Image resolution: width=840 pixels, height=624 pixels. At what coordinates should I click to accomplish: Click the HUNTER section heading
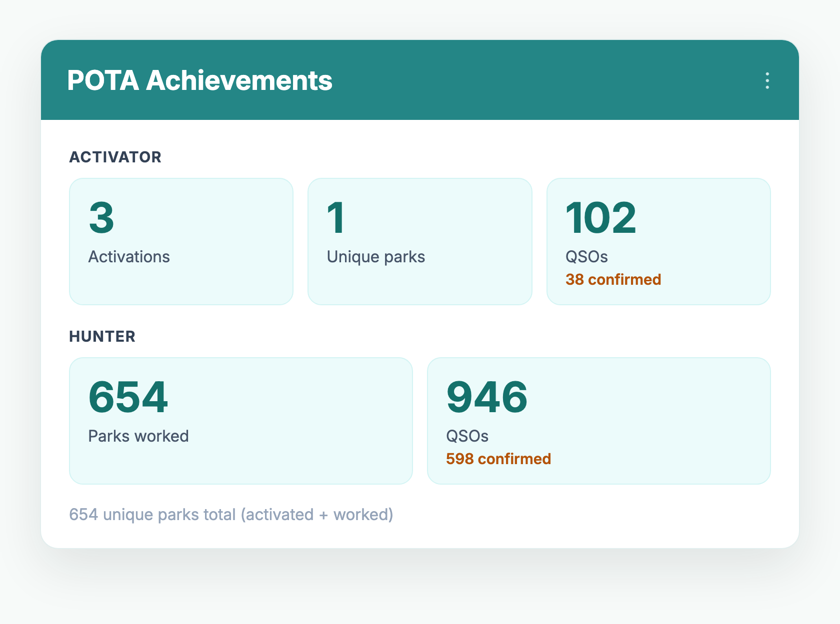102,336
